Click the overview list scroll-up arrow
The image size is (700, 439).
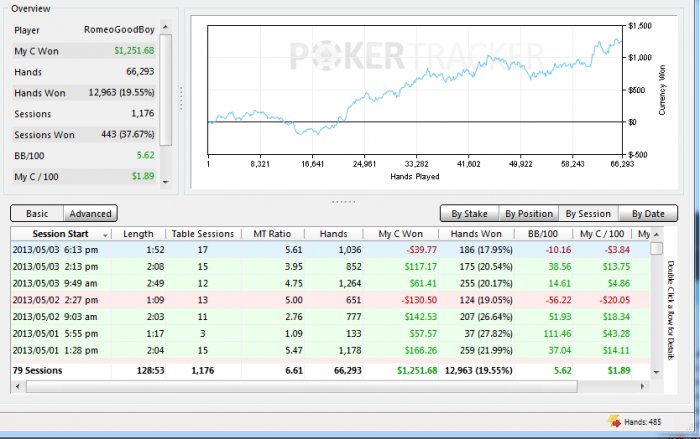tap(166, 26)
